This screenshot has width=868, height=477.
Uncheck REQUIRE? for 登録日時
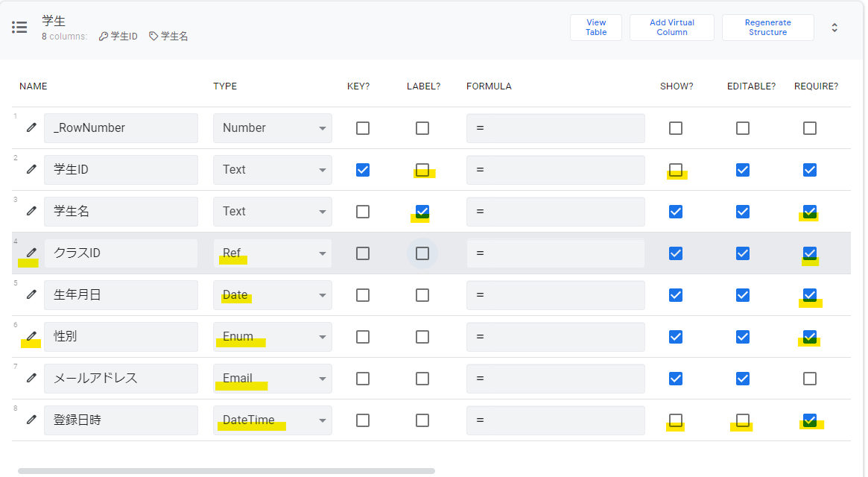pos(809,420)
